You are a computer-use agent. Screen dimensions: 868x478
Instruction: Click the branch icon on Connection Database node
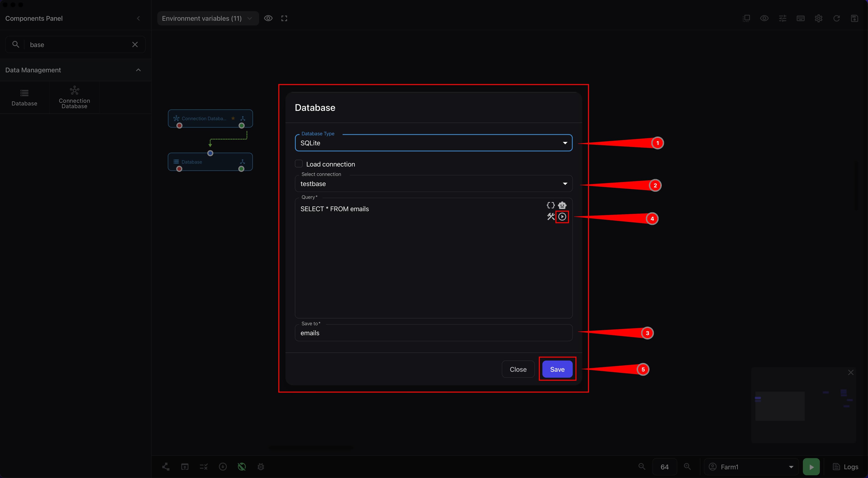click(x=243, y=118)
